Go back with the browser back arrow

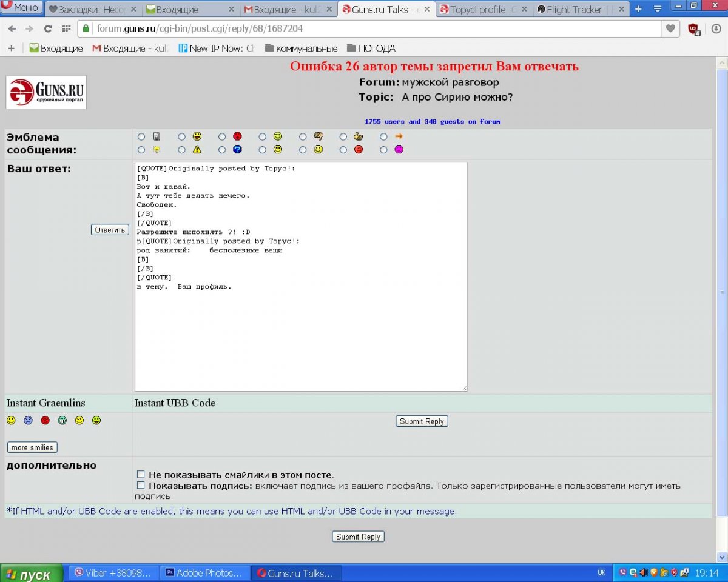[12, 28]
